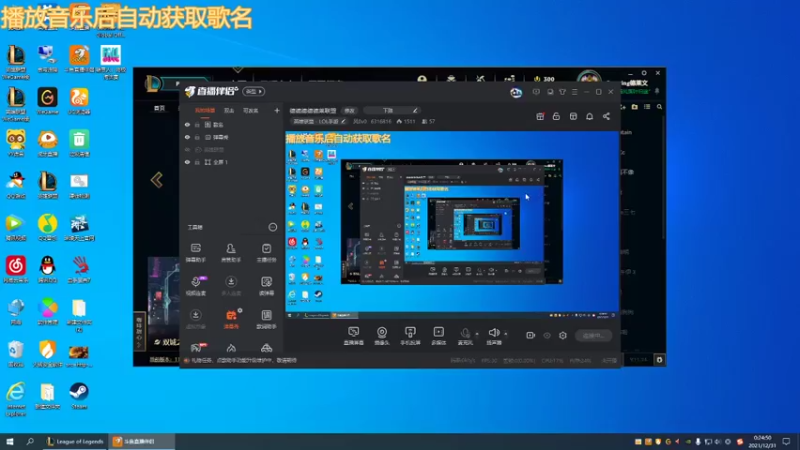Open the screen mode pill beside the logo

(253, 91)
